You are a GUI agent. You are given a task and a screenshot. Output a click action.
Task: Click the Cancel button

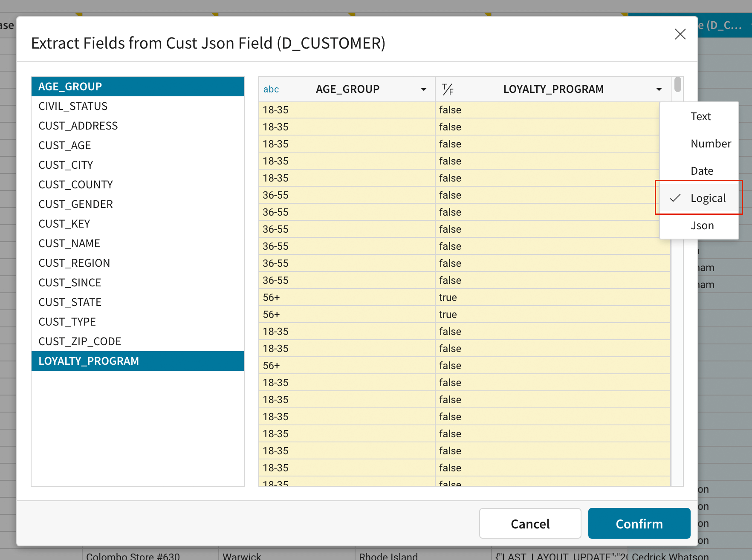[530, 523]
